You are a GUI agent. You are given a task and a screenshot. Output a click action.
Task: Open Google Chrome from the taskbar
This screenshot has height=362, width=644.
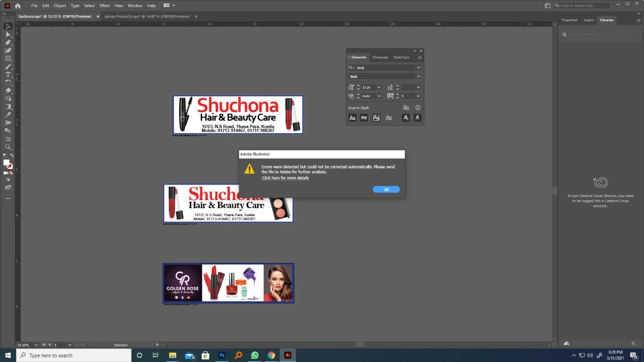(x=271, y=355)
